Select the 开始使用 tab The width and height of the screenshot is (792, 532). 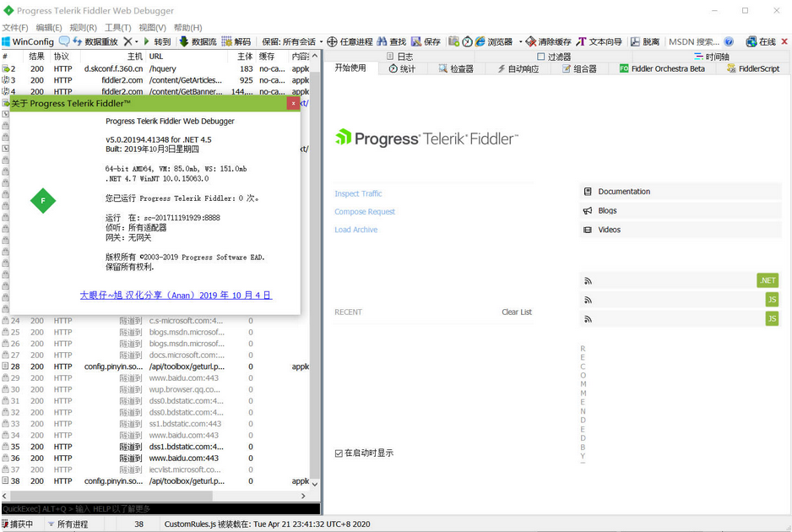pos(350,68)
